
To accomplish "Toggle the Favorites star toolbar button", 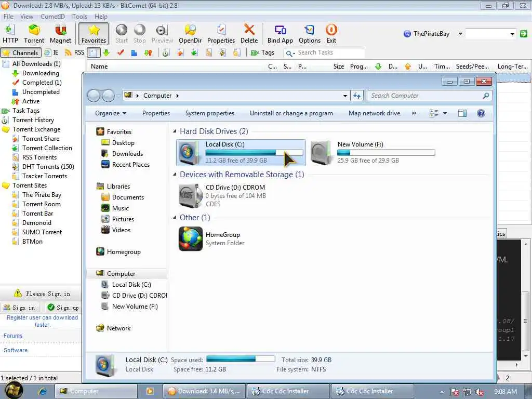I will pos(94,34).
